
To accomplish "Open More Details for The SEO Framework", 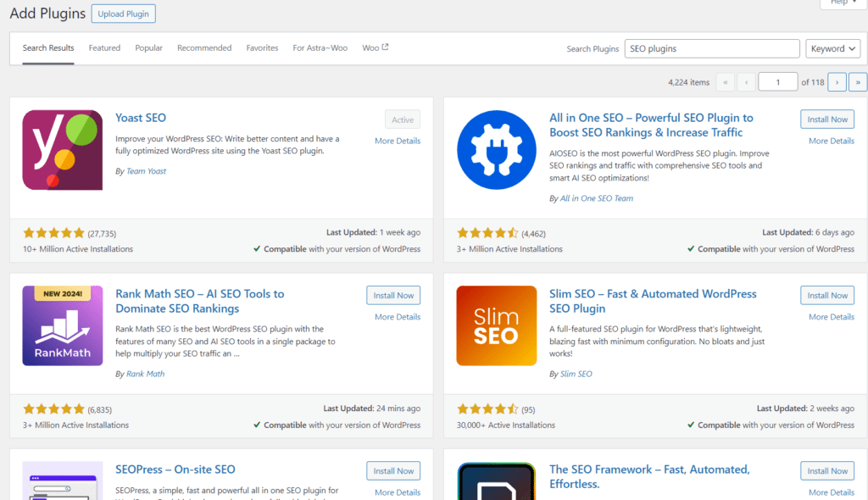I will click(832, 493).
